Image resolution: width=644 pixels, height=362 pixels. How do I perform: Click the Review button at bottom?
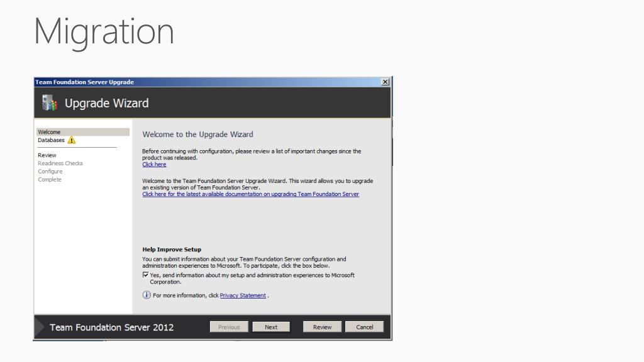[x=322, y=327]
